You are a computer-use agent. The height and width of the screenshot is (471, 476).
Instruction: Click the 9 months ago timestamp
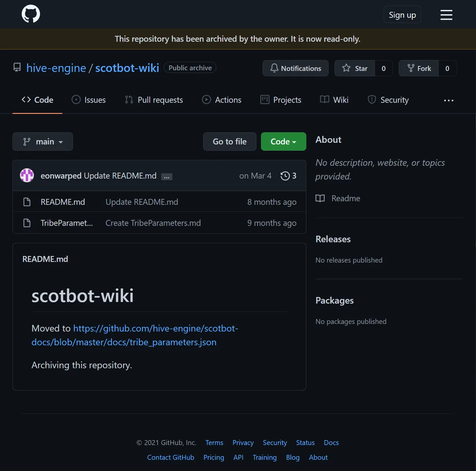pos(272,223)
